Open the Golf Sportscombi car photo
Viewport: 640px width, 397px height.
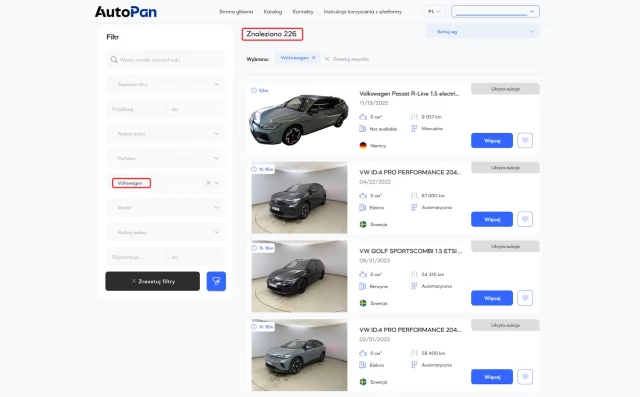click(x=299, y=277)
